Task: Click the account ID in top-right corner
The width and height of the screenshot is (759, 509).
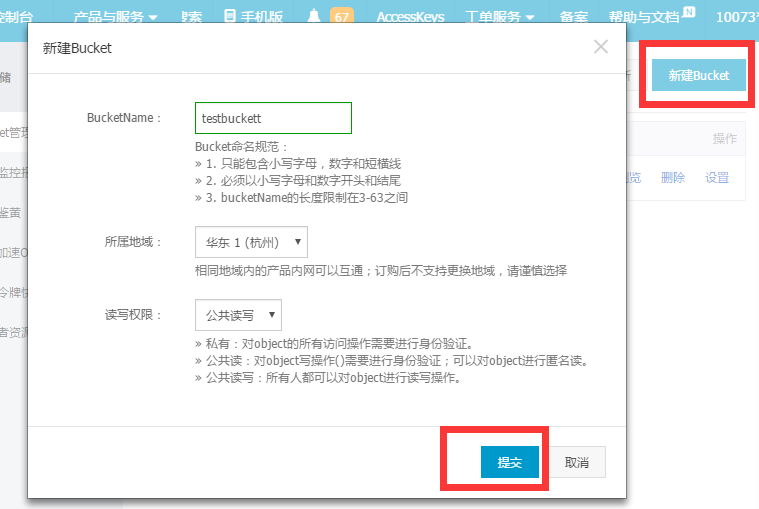Action: coord(738,17)
